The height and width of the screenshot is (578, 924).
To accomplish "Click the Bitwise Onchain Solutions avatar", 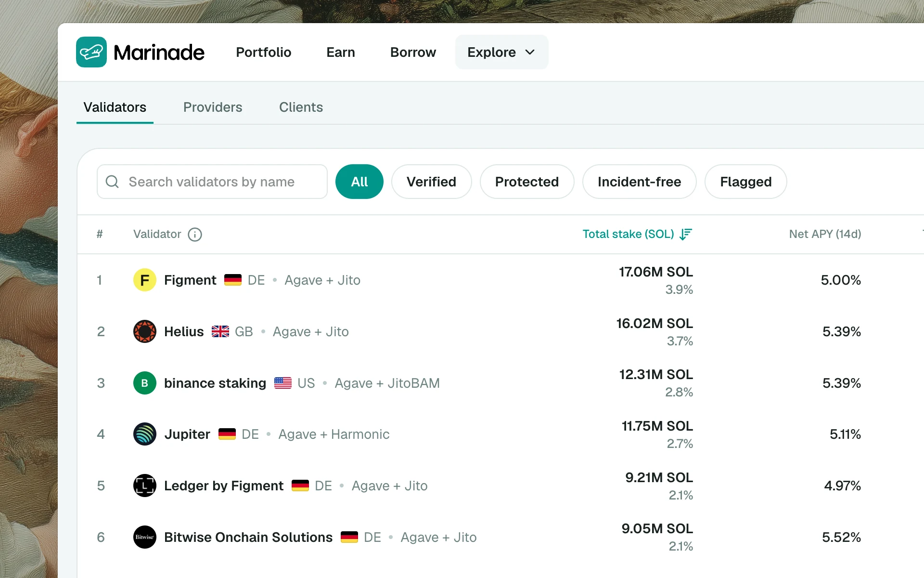I will point(145,537).
